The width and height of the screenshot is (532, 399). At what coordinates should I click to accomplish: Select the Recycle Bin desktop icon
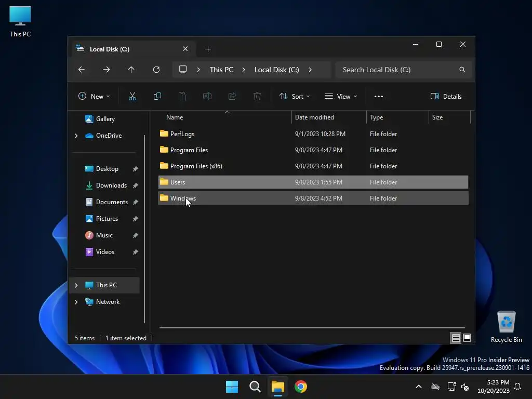tap(506, 327)
